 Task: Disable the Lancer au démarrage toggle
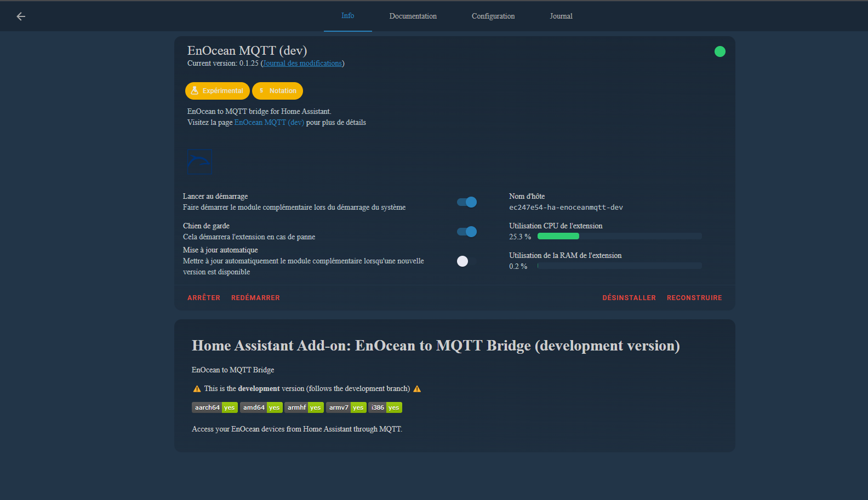(467, 202)
